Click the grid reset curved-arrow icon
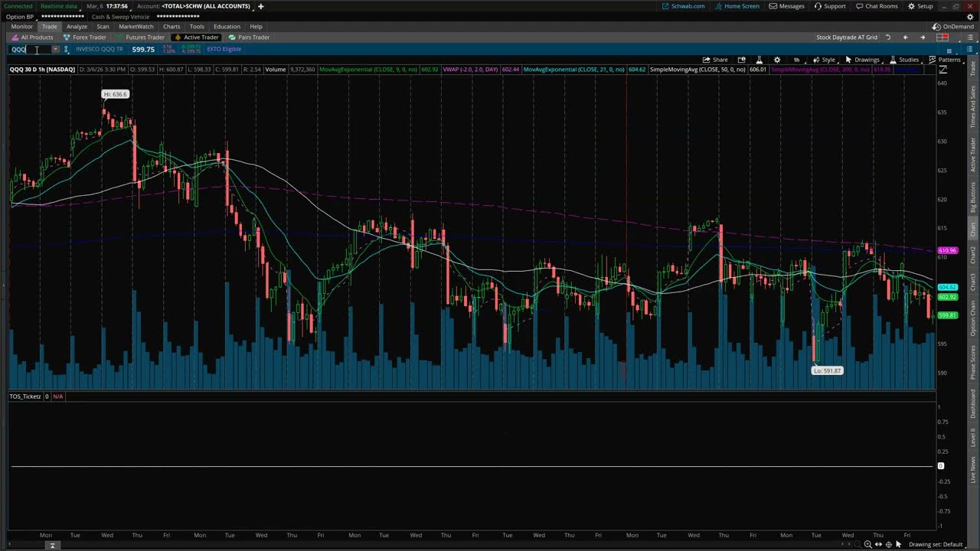980x551 pixels. point(888,37)
